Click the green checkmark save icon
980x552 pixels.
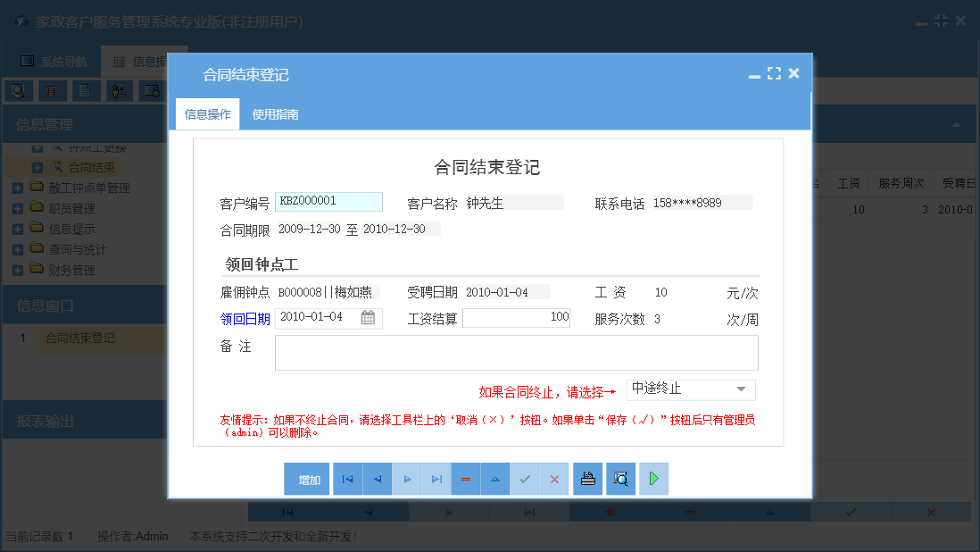[x=525, y=479]
